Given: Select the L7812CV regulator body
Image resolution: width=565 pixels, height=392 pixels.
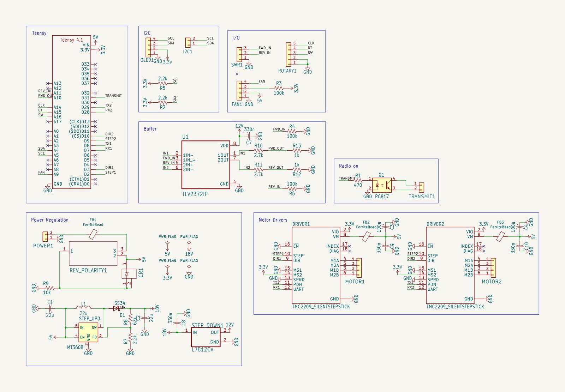Looking at the screenshot, I should [206, 337].
